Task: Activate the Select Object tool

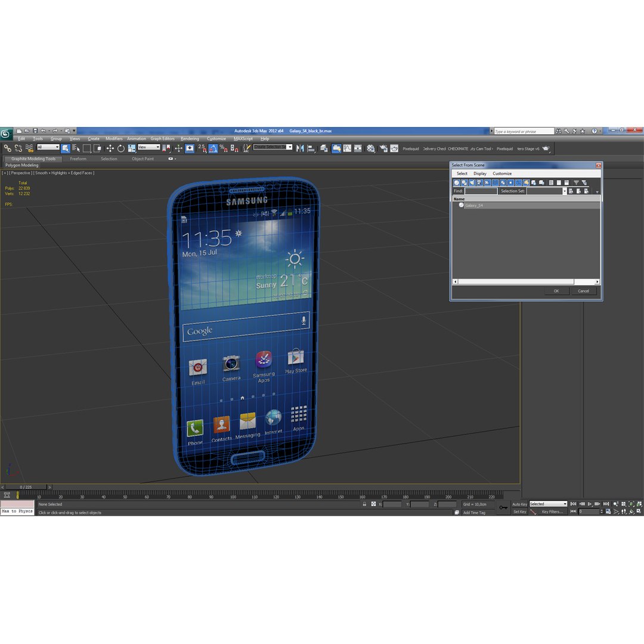Action: tap(66, 148)
